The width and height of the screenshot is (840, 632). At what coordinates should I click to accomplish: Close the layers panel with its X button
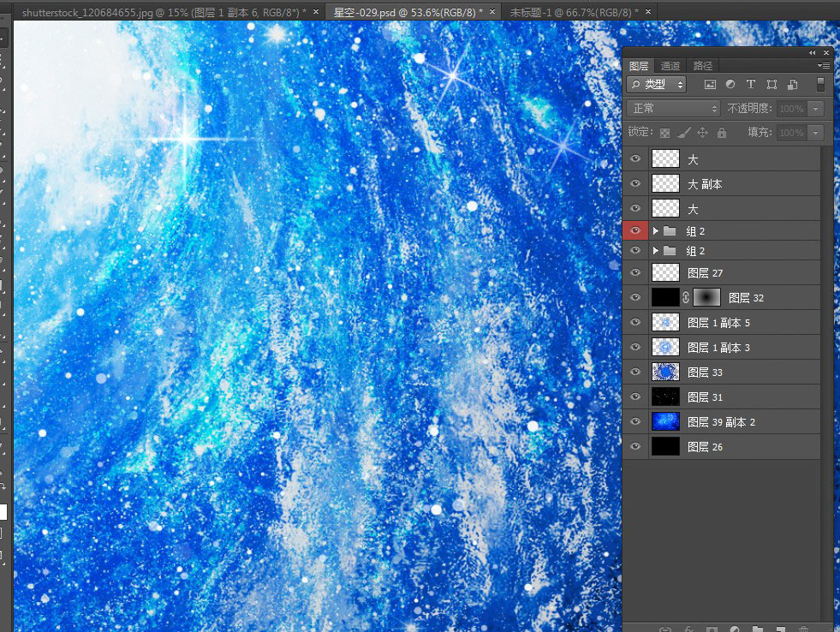pos(826,52)
